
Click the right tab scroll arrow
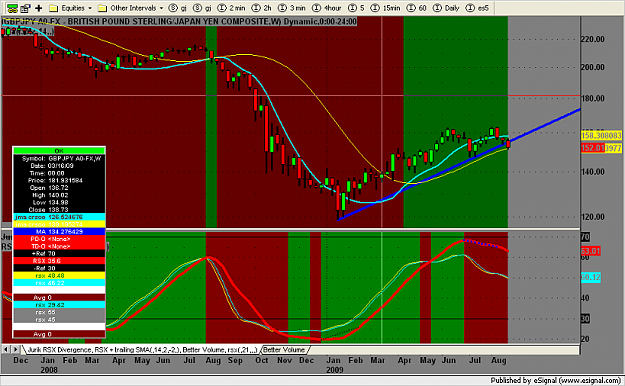pos(15,349)
